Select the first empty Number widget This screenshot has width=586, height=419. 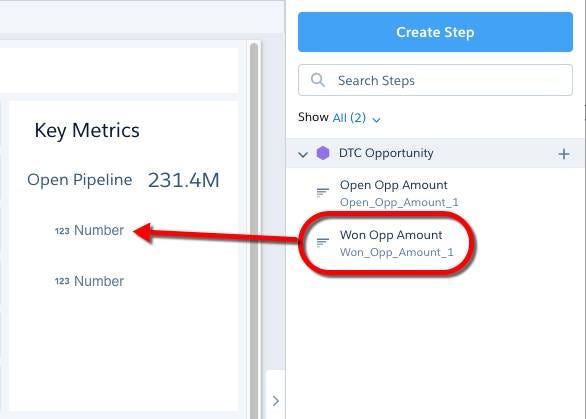pyautogui.click(x=89, y=230)
